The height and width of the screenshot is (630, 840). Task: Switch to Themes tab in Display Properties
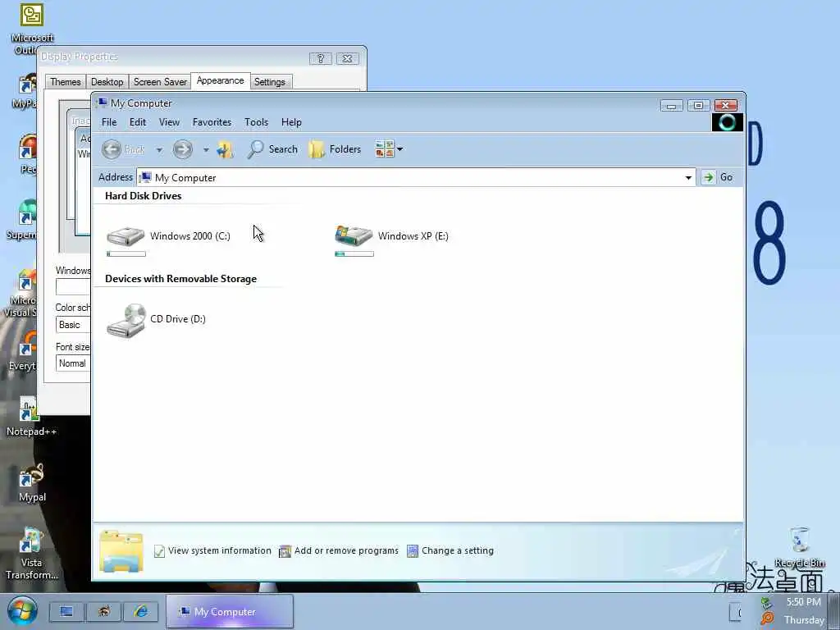pyautogui.click(x=66, y=82)
